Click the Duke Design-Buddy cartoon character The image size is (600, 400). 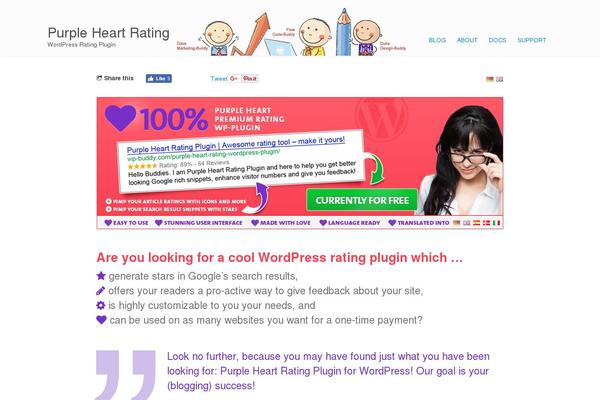pos(367,37)
